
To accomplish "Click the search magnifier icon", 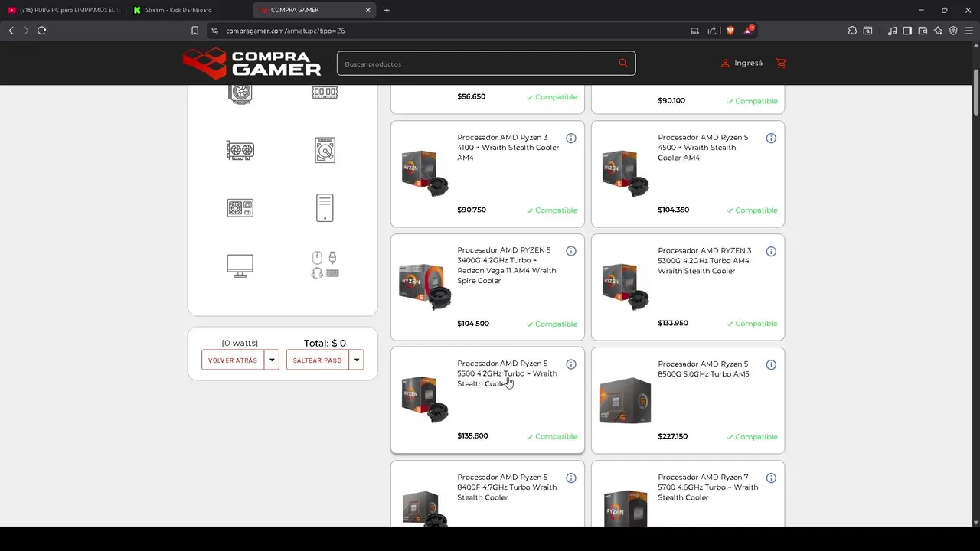I will 623,64.
